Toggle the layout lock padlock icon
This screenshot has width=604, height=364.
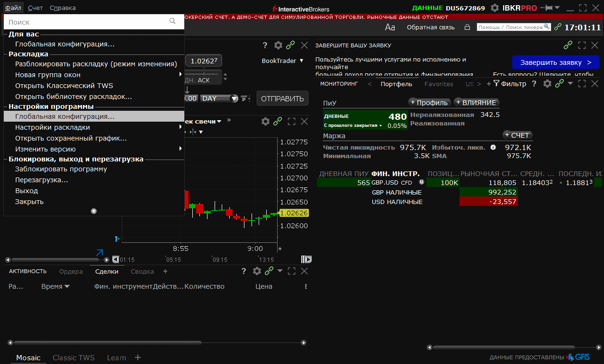[467, 27]
